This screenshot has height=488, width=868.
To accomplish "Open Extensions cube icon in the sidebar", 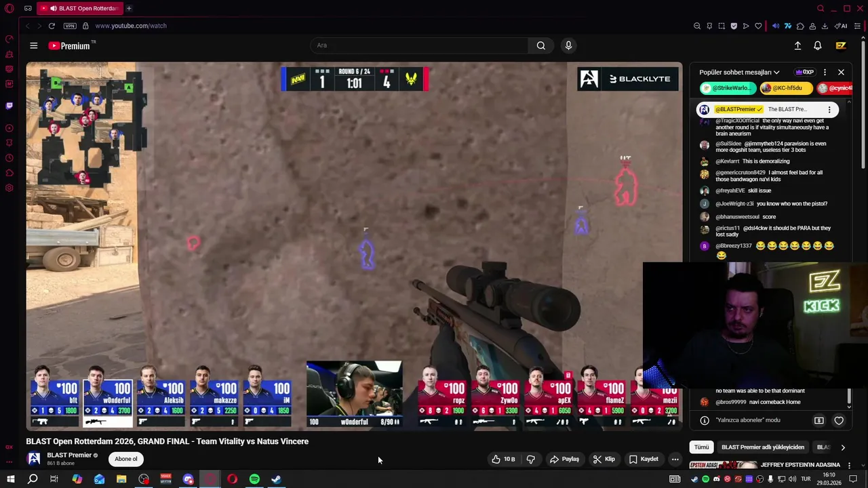I will (9, 173).
